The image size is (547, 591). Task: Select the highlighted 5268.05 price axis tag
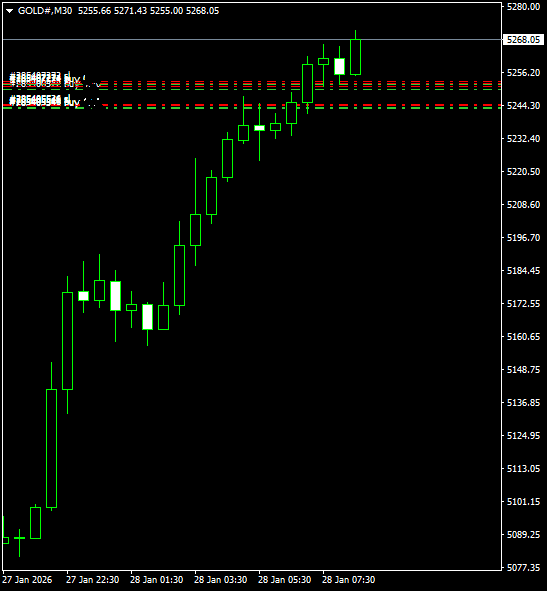(x=523, y=40)
